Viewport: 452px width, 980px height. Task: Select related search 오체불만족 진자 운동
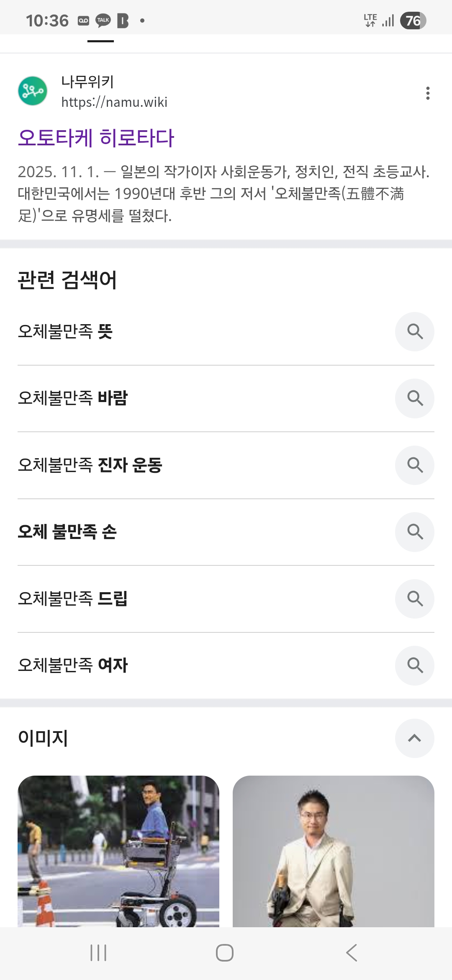[x=90, y=465]
